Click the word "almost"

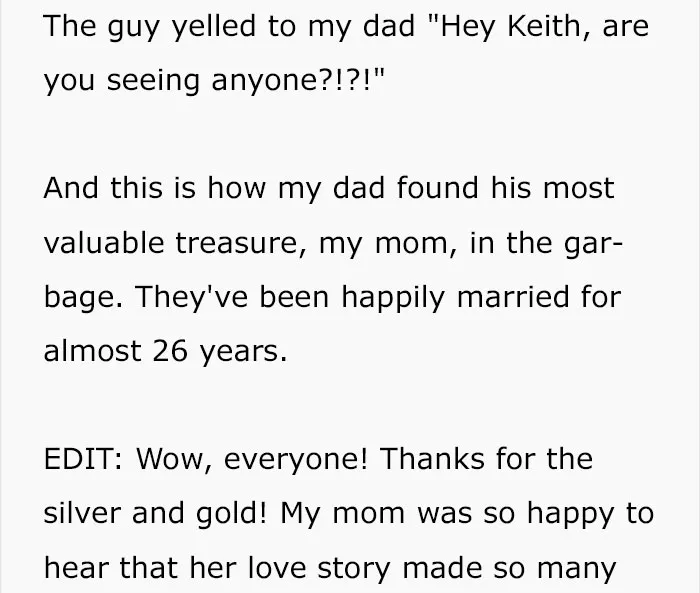coord(92,351)
